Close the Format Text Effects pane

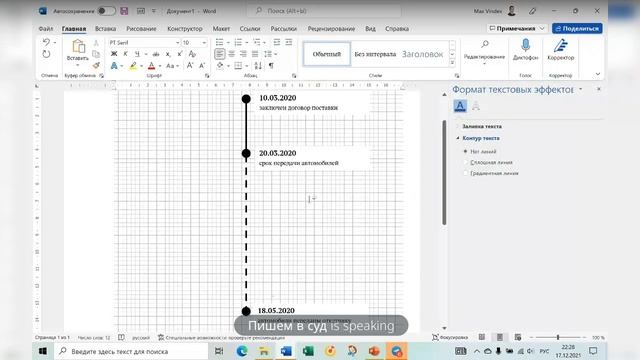[599, 89]
